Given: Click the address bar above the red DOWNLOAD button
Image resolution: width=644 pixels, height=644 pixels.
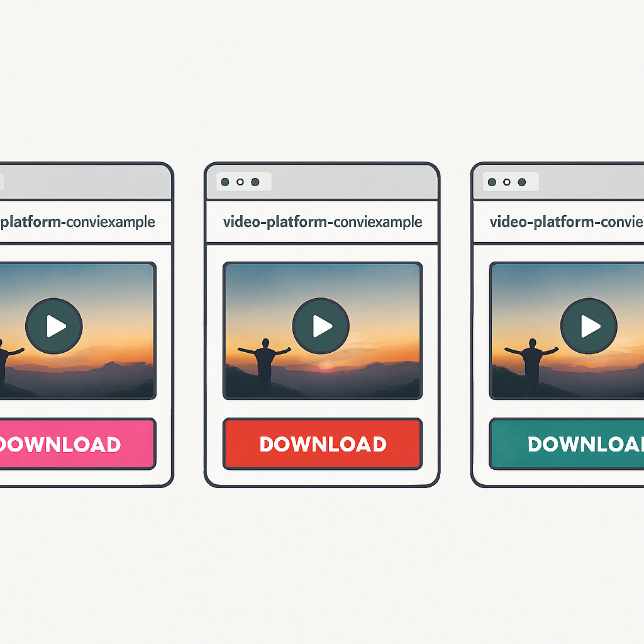Looking at the screenshot, I should click(323, 222).
